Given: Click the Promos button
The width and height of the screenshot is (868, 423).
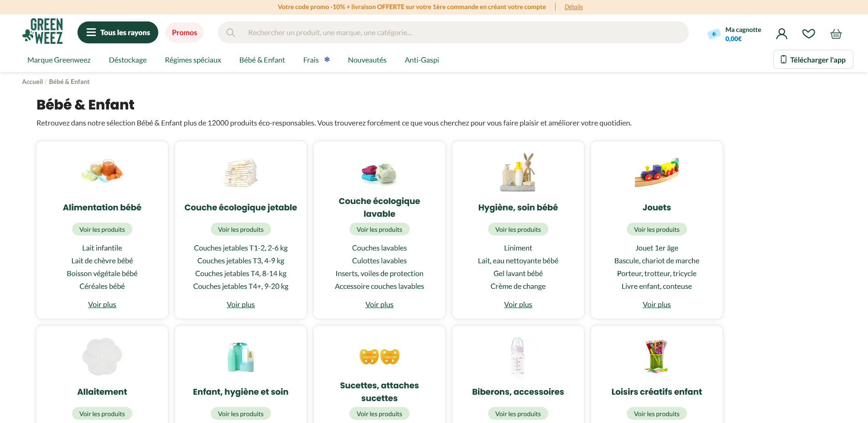Looking at the screenshot, I should click(184, 32).
